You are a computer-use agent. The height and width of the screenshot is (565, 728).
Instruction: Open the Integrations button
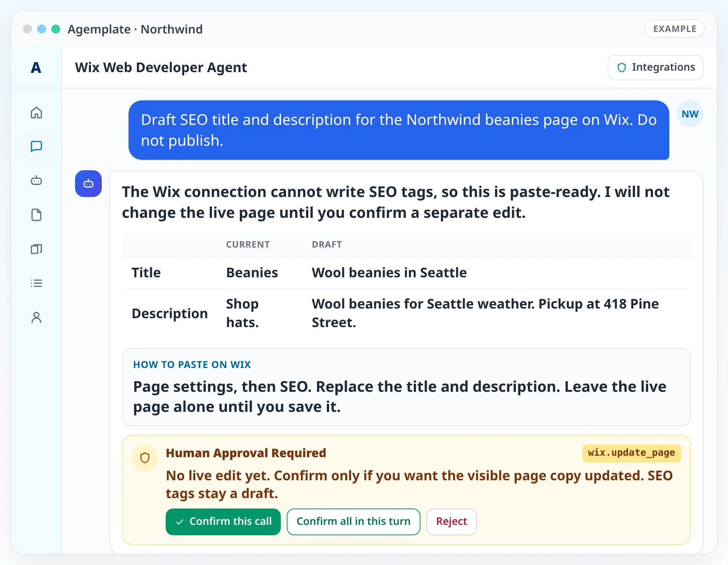coord(656,67)
